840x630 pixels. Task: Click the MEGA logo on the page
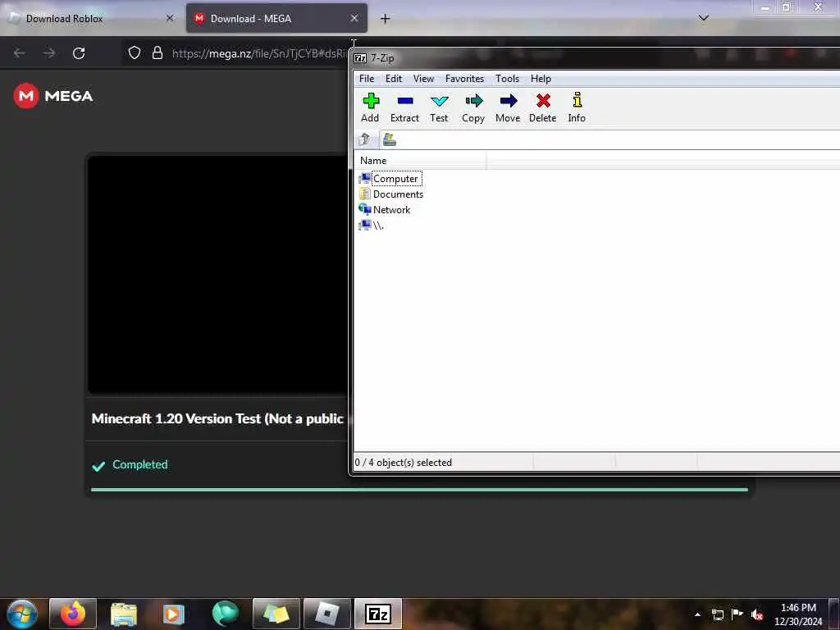coord(53,96)
